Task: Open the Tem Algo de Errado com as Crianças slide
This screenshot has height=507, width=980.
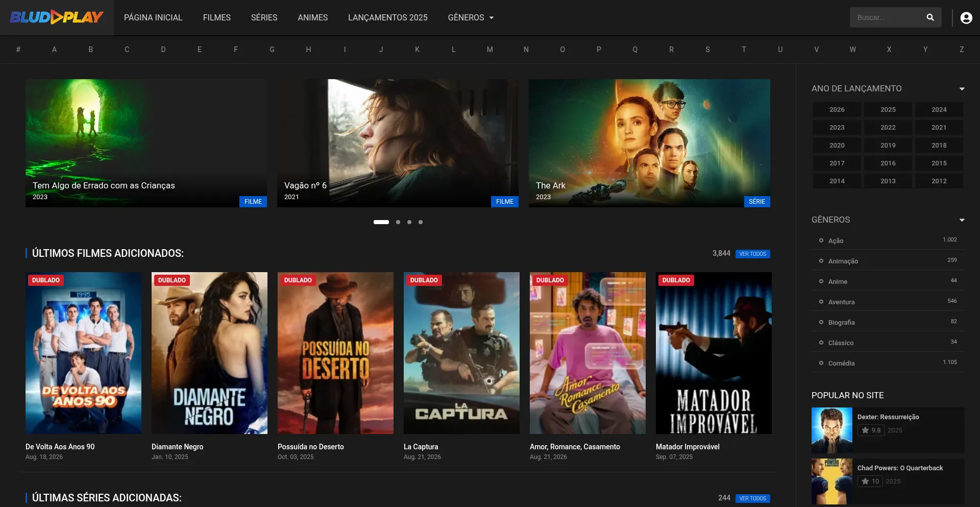Action: (x=146, y=143)
